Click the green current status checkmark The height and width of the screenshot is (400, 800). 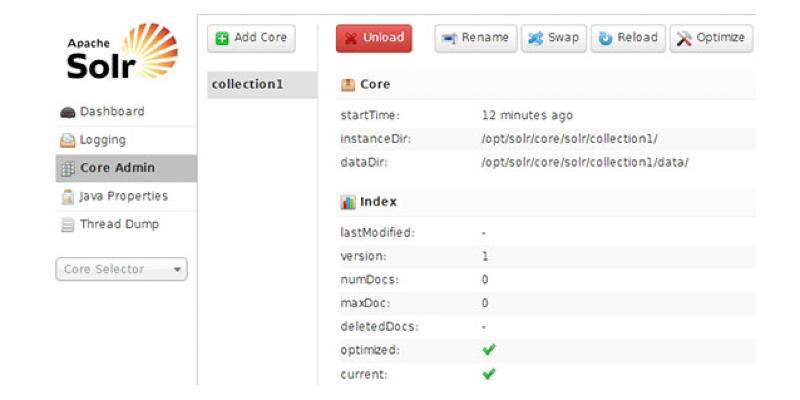coord(488,374)
